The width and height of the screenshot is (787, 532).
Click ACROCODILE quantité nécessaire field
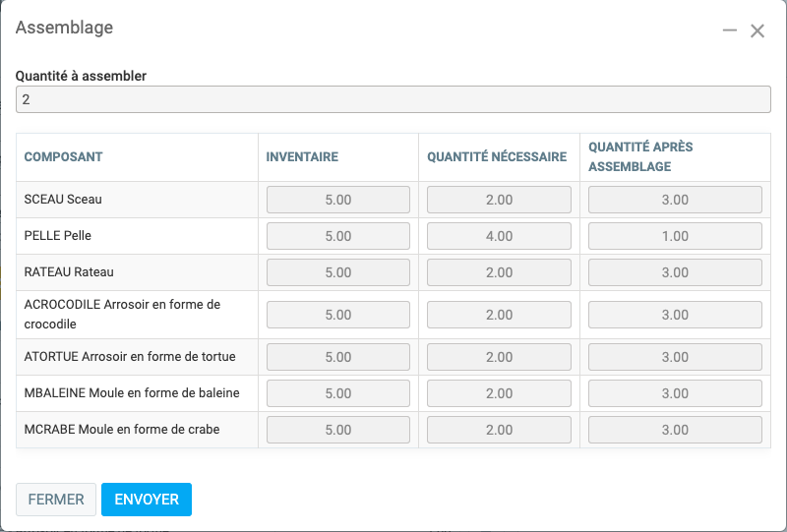click(x=499, y=315)
